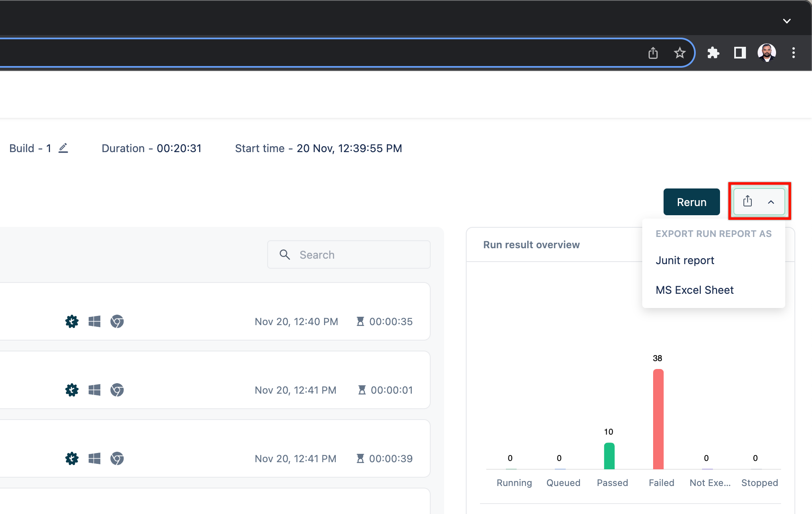This screenshot has width=812, height=514.
Task: Click the upload/export icon button
Action: (748, 202)
